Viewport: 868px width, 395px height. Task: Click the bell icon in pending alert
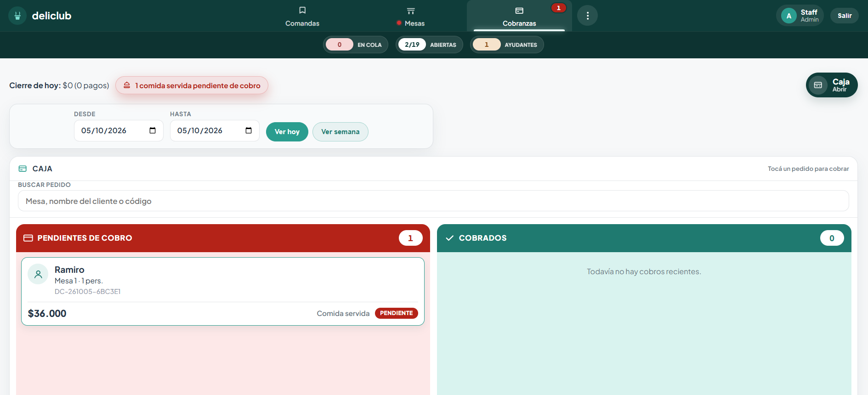tap(127, 85)
